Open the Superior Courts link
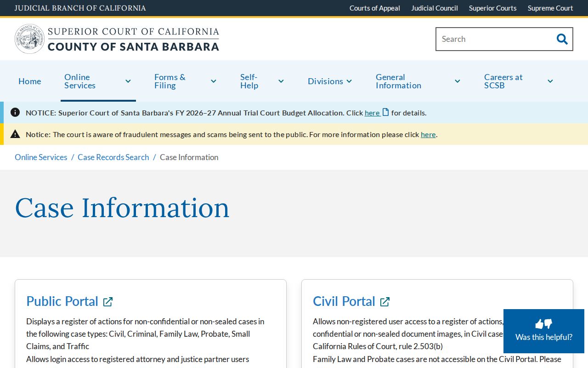588x368 pixels. click(x=493, y=8)
